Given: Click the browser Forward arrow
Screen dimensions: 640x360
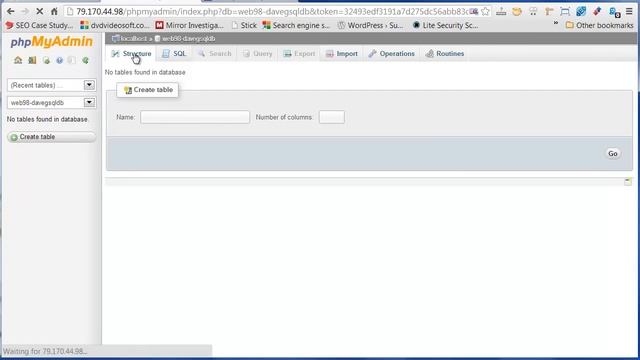Looking at the screenshot, I should pyautogui.click(x=25, y=11).
